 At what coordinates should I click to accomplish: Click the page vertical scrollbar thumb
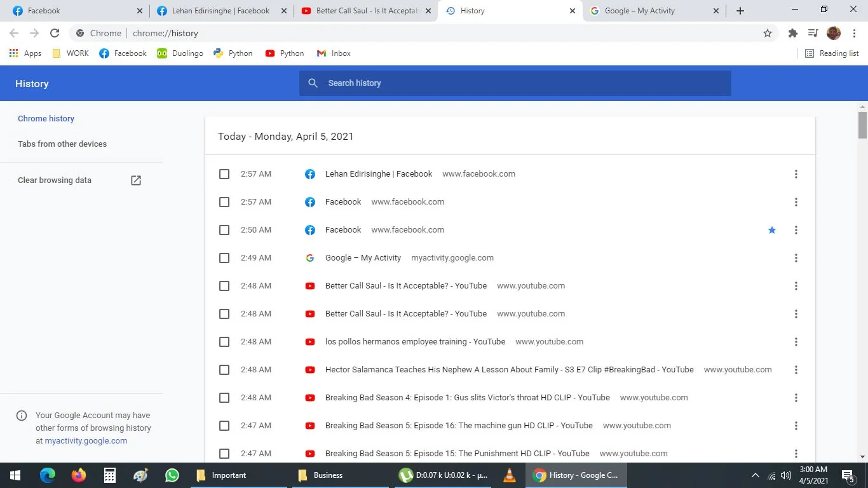coord(862,125)
